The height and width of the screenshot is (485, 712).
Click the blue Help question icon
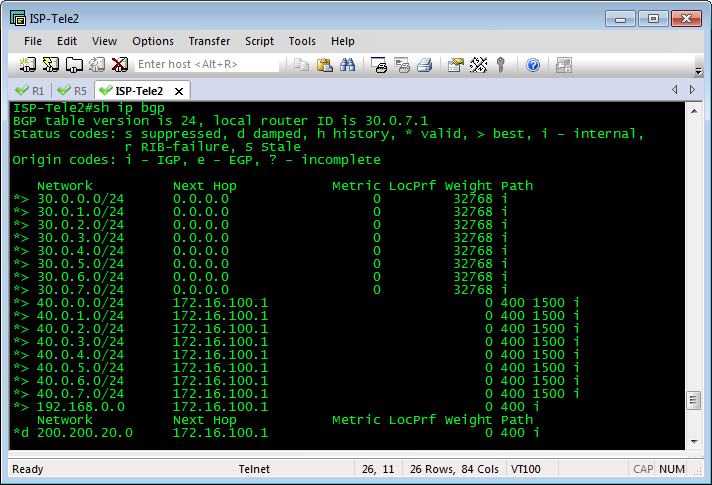533,65
